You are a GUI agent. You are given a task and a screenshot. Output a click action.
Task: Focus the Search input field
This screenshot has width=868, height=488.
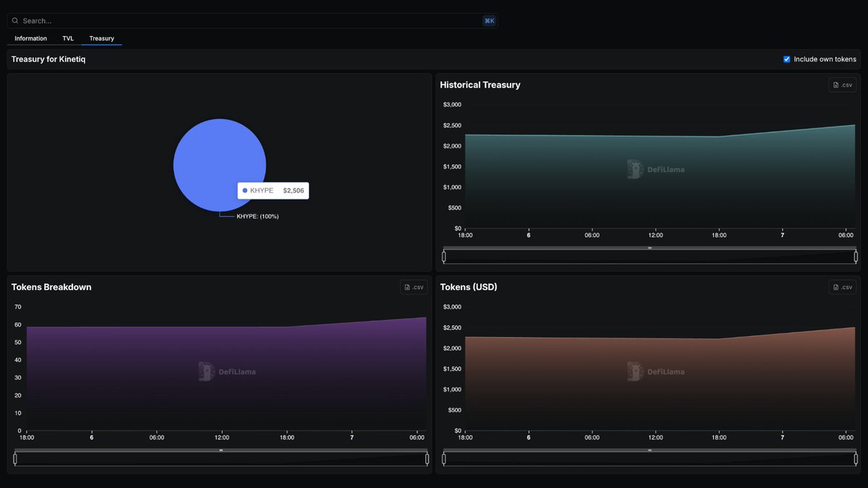tap(246, 21)
